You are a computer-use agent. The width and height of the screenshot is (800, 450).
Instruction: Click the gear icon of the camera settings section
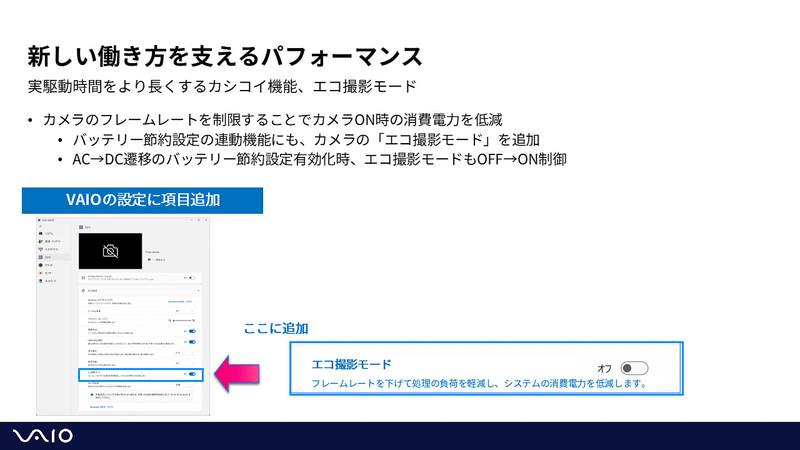tap(83, 290)
